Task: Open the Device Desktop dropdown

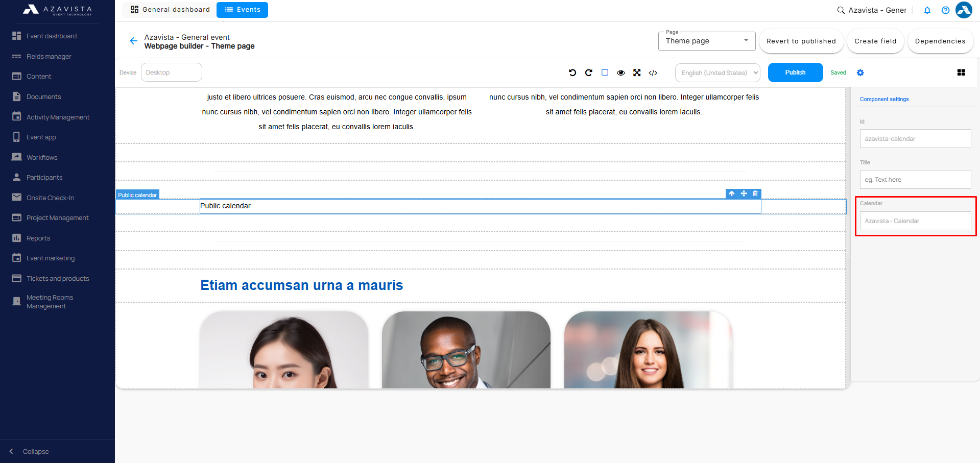Action: click(171, 72)
